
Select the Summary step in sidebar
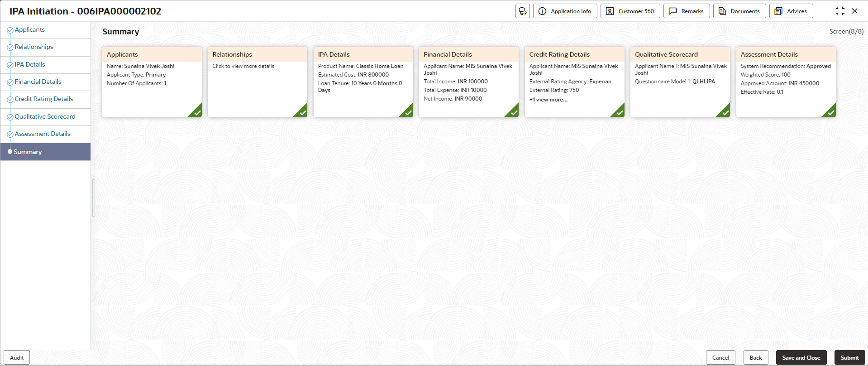click(45, 152)
